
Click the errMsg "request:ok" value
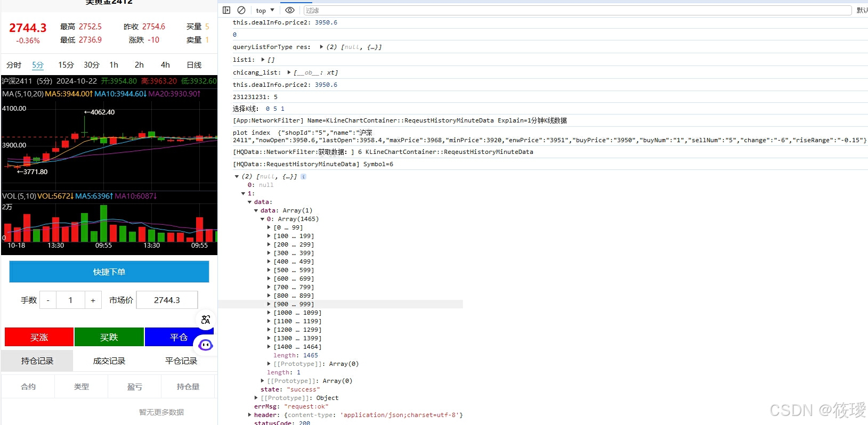[x=306, y=406]
